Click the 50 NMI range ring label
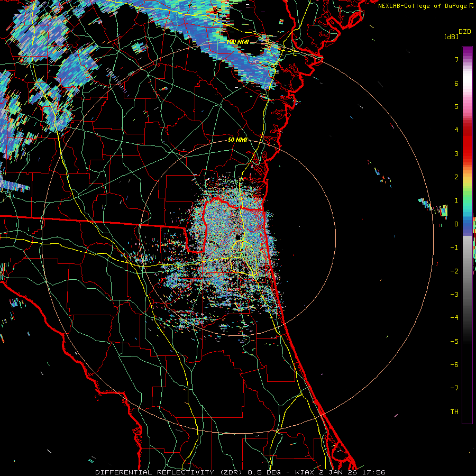The height and width of the screenshot is (476, 476). [x=237, y=140]
